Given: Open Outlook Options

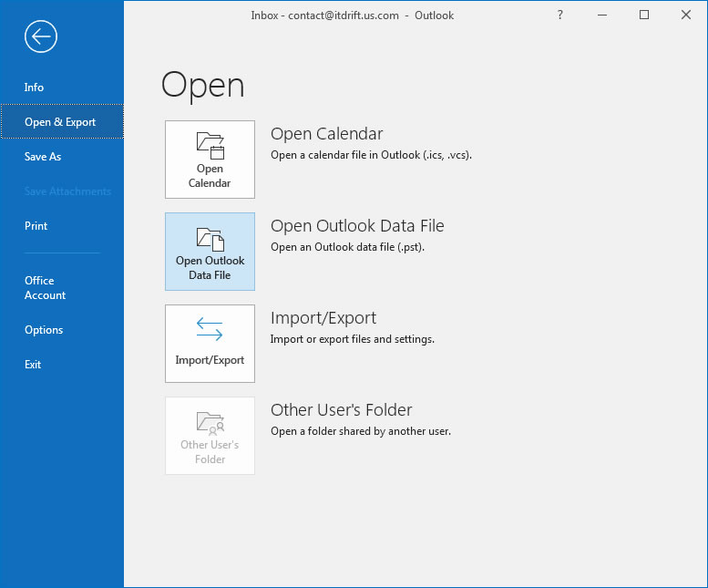Looking at the screenshot, I should [x=62, y=330].
